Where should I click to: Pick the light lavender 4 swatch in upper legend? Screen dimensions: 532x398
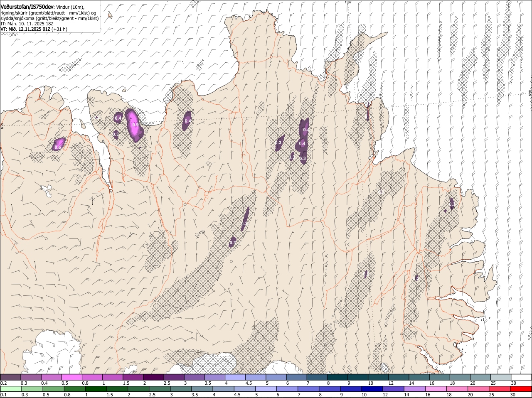[235, 377]
